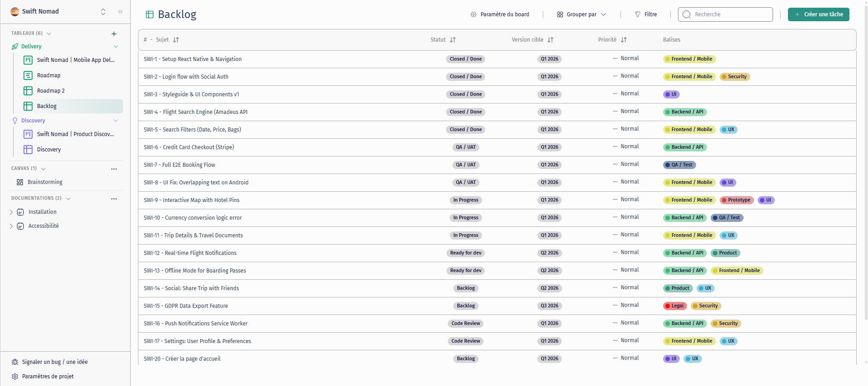Click the Delivery rocket icon
Screen dimensions: 868x386
point(15,47)
